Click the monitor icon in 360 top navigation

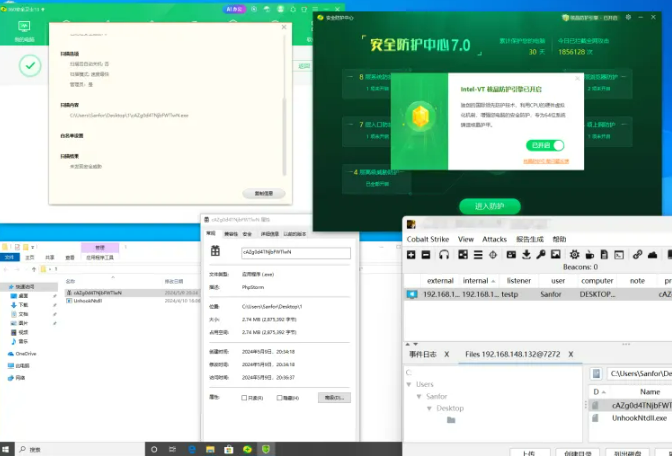tap(24, 27)
